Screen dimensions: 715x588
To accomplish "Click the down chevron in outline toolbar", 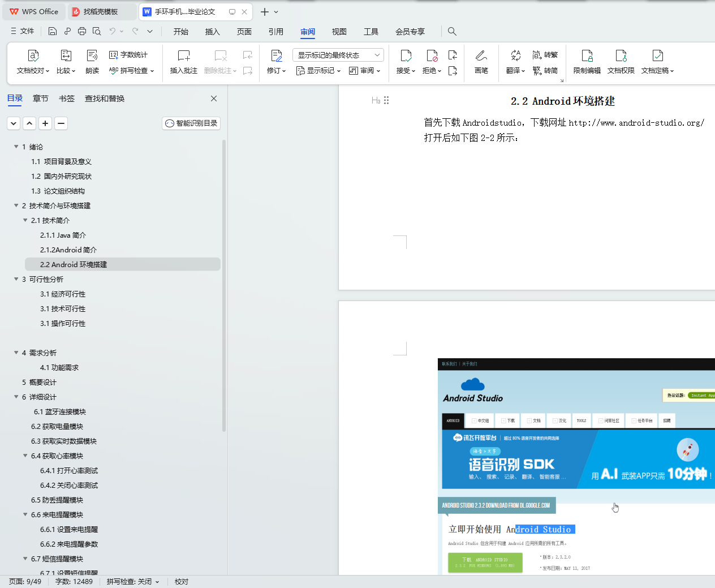I will pyautogui.click(x=14, y=123).
